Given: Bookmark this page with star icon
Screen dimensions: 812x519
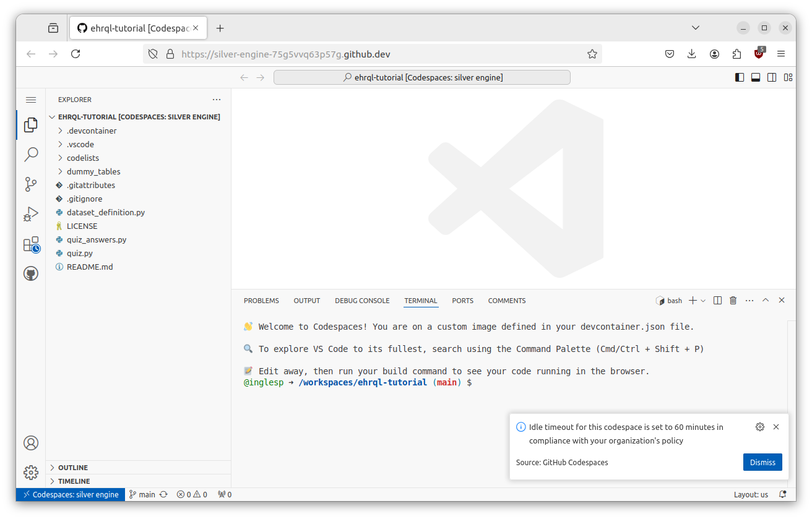Looking at the screenshot, I should [592, 54].
